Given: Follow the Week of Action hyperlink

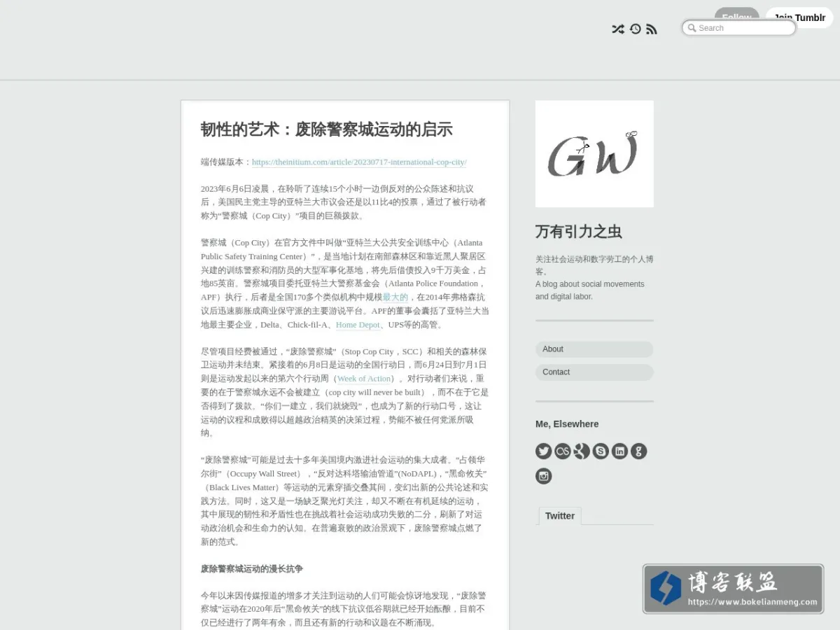Looking at the screenshot, I should coord(364,379).
